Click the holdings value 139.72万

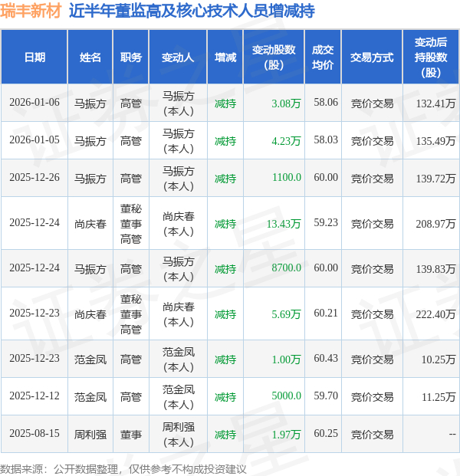[435, 179]
